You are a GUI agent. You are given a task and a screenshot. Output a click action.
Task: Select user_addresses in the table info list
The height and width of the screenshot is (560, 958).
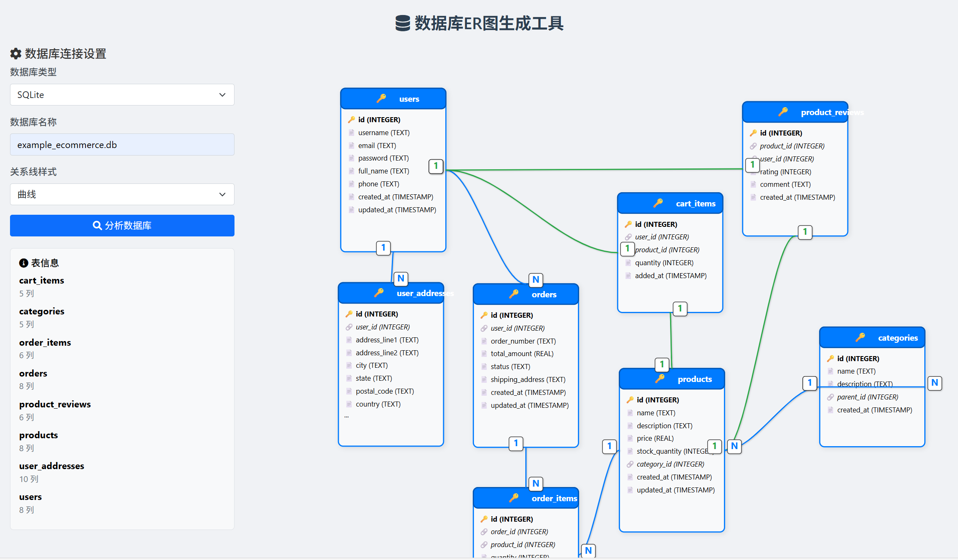click(x=51, y=466)
